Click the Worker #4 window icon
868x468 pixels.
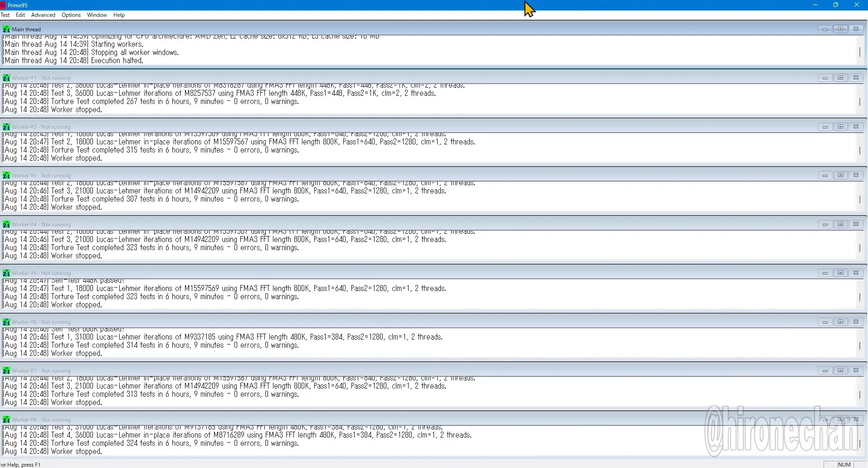tap(6, 225)
